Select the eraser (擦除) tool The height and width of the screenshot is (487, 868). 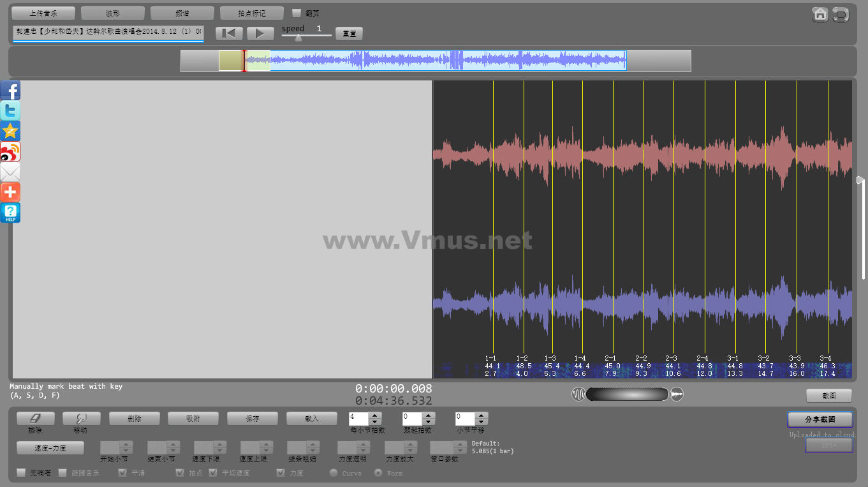click(x=35, y=419)
